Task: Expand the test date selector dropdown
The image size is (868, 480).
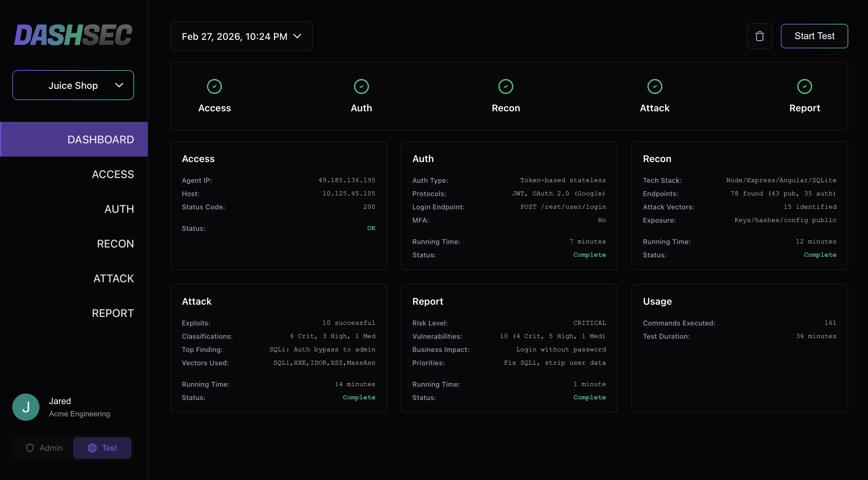Action: tap(235, 36)
